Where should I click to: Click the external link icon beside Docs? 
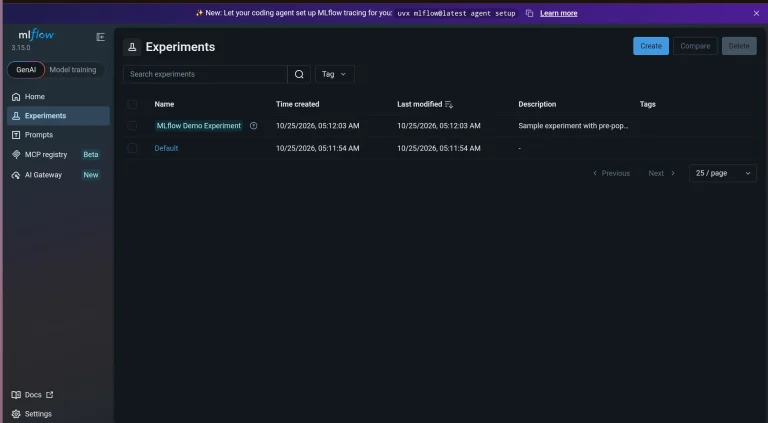tap(49, 395)
